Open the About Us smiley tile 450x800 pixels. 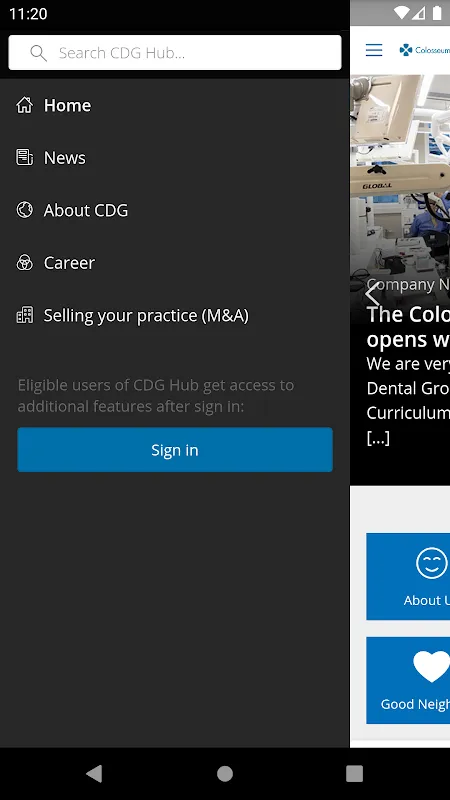[x=408, y=577]
